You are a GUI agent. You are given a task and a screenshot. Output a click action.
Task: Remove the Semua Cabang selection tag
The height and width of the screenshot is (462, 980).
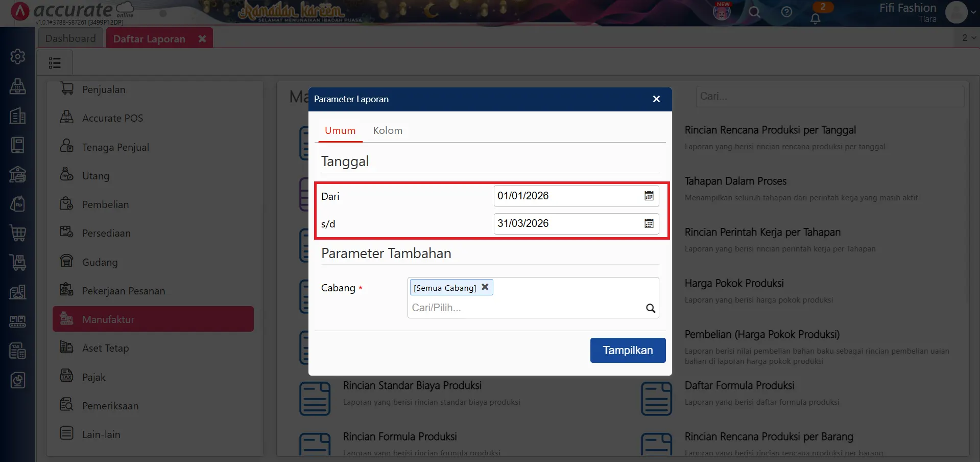(x=485, y=287)
